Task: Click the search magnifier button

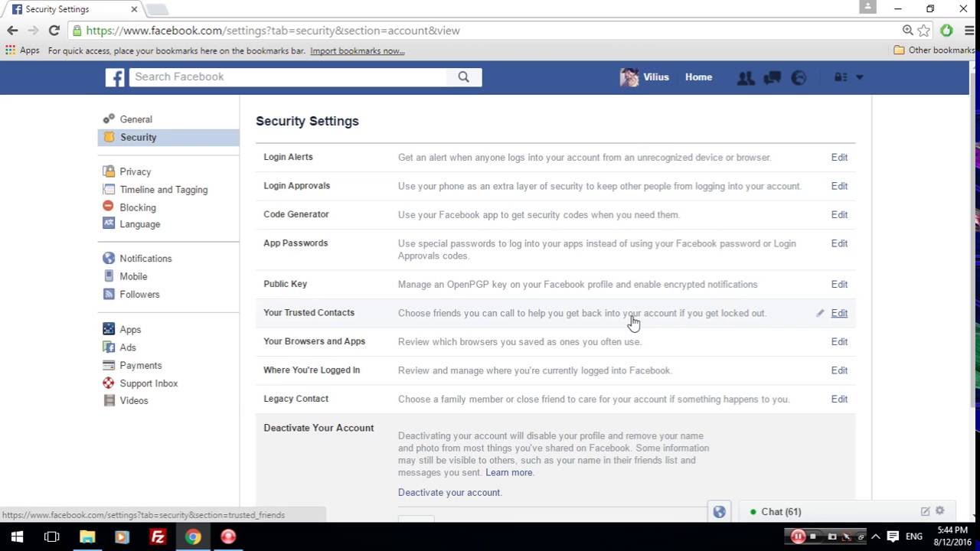Action: 464,77
